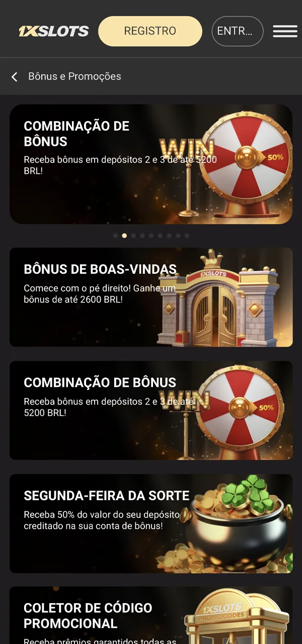Go back using the Bônus e Promoções arrow
This screenshot has height=644, width=302.
(14, 76)
